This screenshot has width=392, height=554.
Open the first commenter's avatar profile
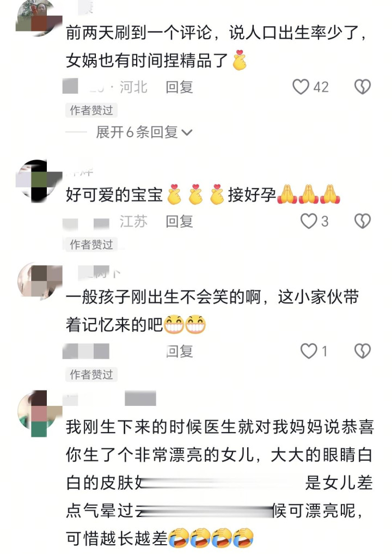coord(38,17)
